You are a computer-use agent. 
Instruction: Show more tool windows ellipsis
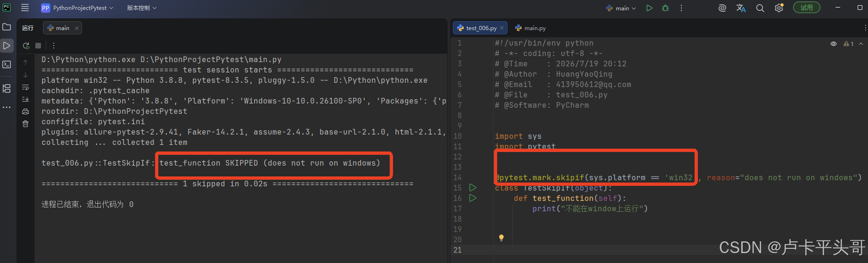pos(7,107)
